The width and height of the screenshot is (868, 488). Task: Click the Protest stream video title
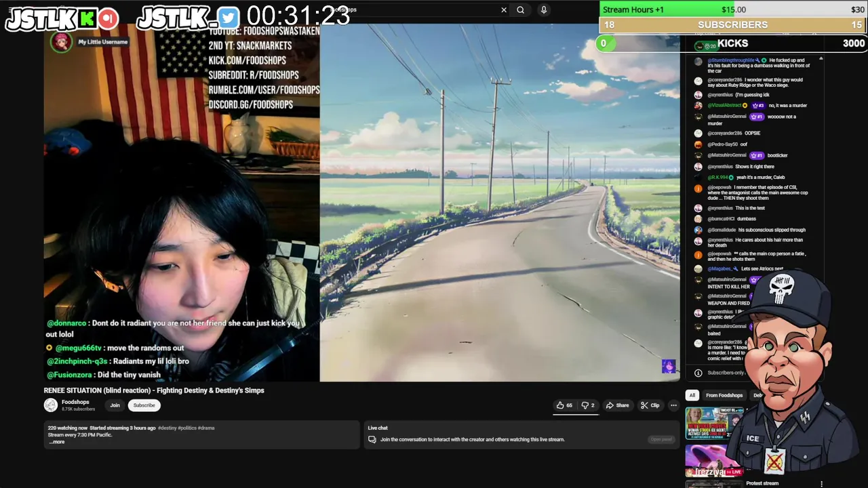[762, 483]
